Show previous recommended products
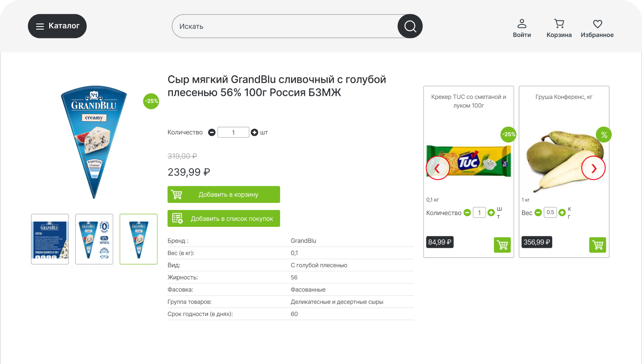This screenshot has width=642, height=364. pos(437,168)
